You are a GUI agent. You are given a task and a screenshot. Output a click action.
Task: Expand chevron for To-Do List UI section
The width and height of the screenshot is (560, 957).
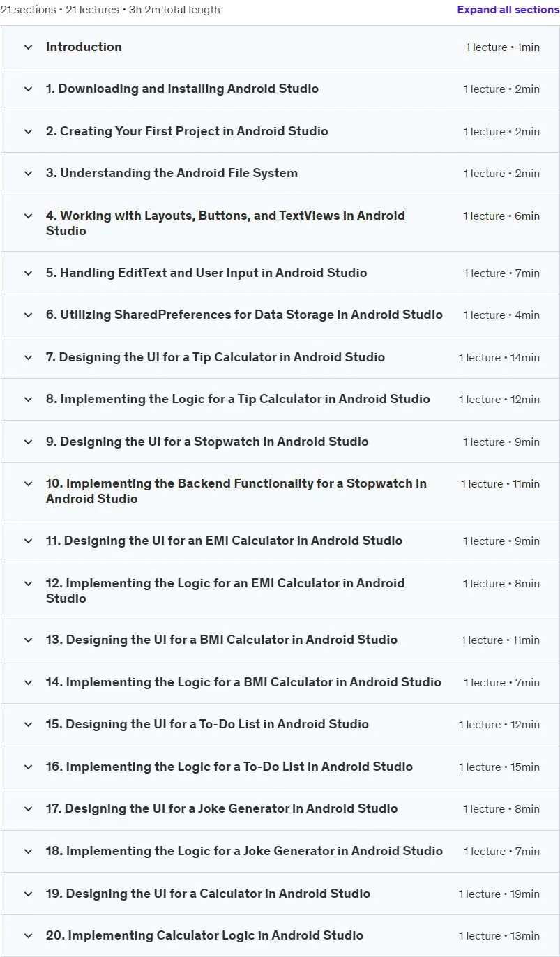point(28,725)
